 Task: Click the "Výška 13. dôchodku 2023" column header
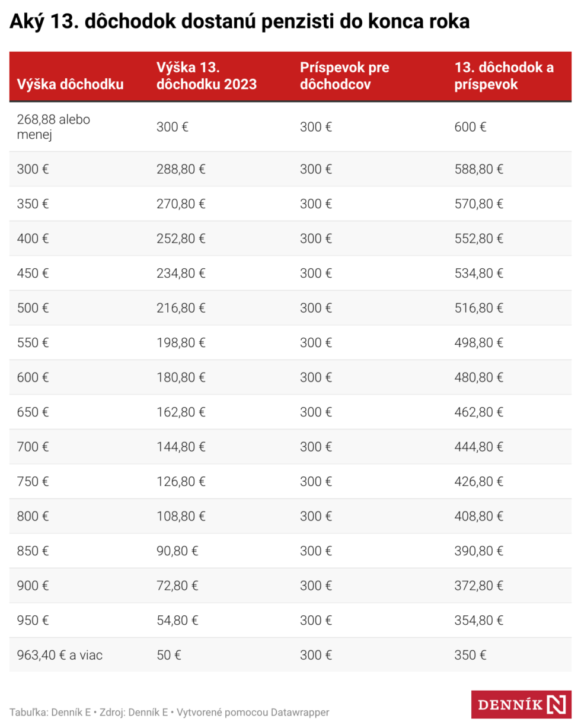(x=206, y=76)
